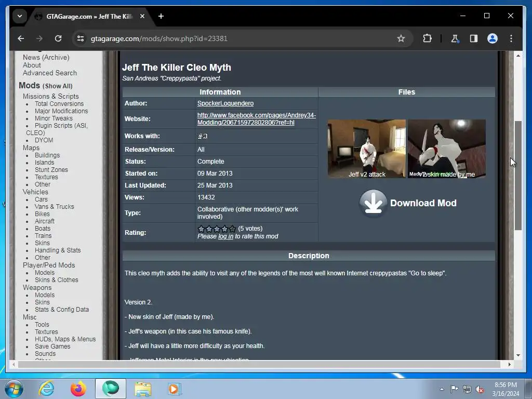Open Boats category
The height and width of the screenshot is (399, 532).
[43, 229]
